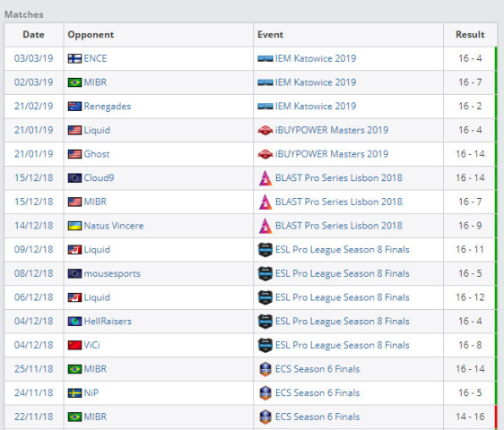Click the US flag in the 15/12/18 MIBR row
504x430 pixels.
[74, 202]
